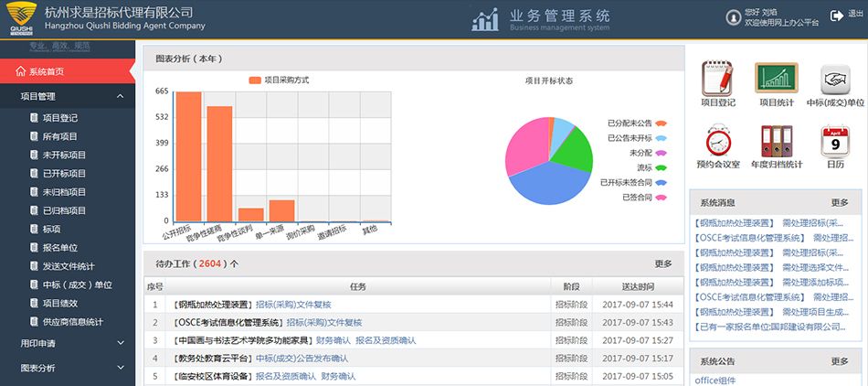Toggle the 流标 green legend swatch
Image resolution: width=868 pixels, height=386 pixels.
(x=661, y=167)
